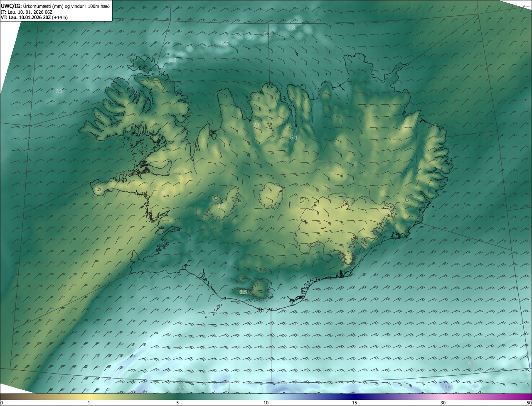The height and width of the screenshot is (406, 532).
Task: Click the 10 tick on the color scale
Action: click(266, 403)
